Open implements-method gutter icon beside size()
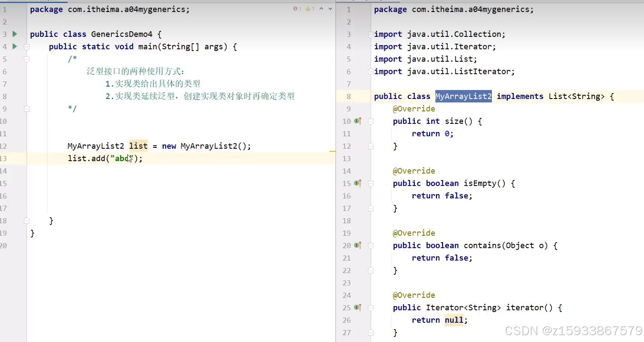The image size is (644, 342). (x=358, y=121)
